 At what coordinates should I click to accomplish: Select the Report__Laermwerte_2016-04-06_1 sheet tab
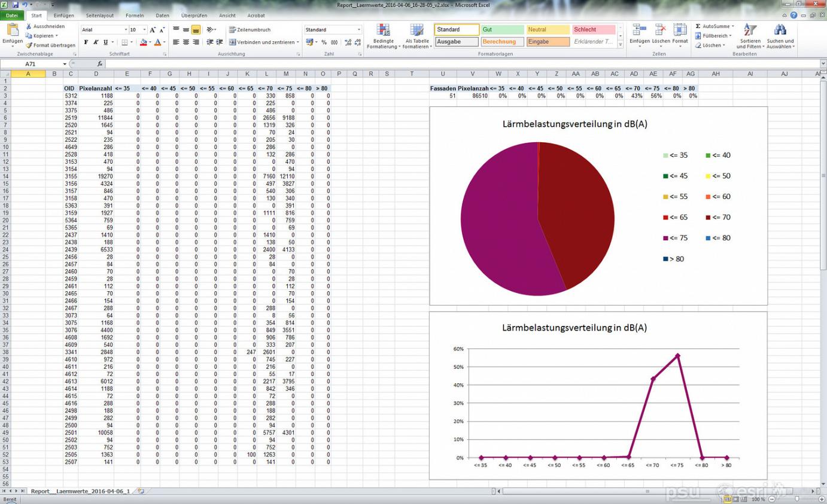(x=81, y=491)
